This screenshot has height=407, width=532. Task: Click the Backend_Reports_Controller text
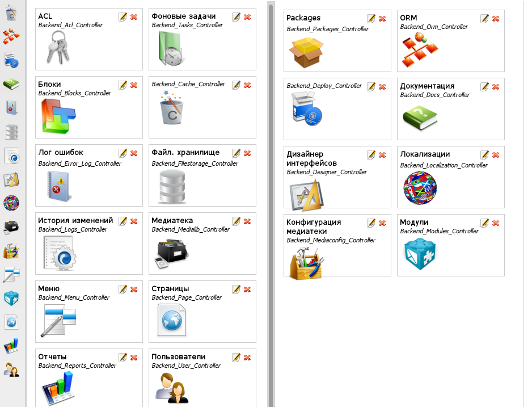click(x=77, y=366)
